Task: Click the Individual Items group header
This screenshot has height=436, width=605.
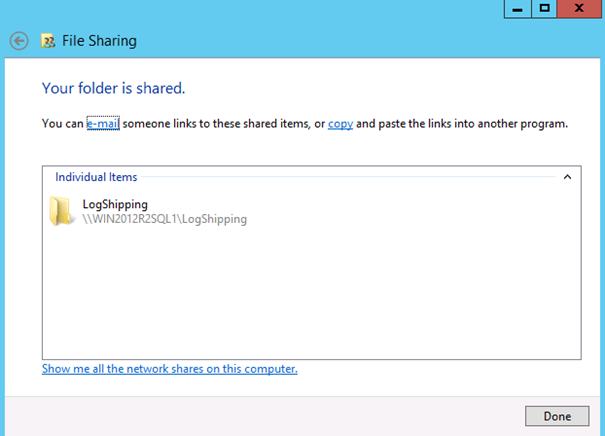Action: 96,177
